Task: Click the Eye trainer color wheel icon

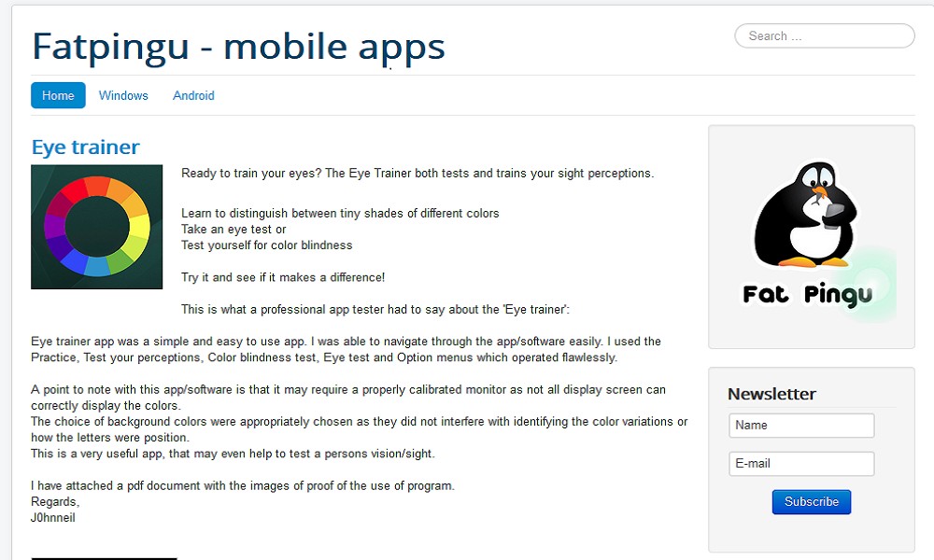Action: click(x=97, y=227)
